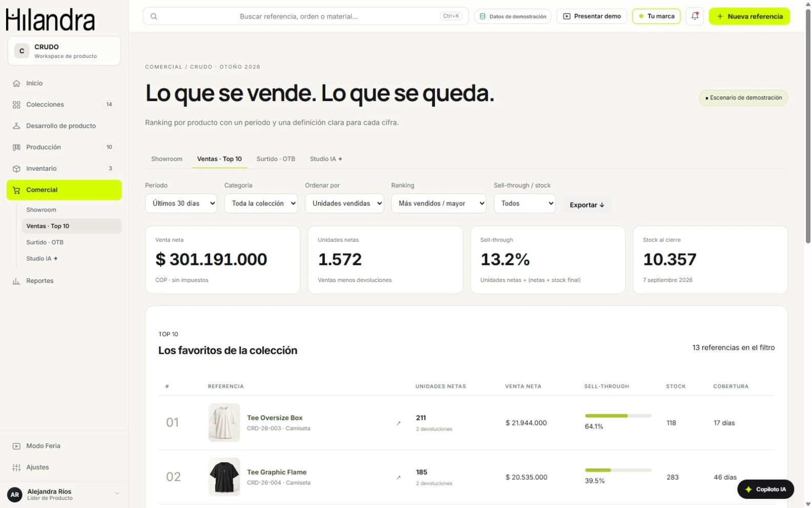This screenshot has width=812, height=508.
Task: Open the Categoría dropdown Toda la colección
Action: pyautogui.click(x=261, y=204)
